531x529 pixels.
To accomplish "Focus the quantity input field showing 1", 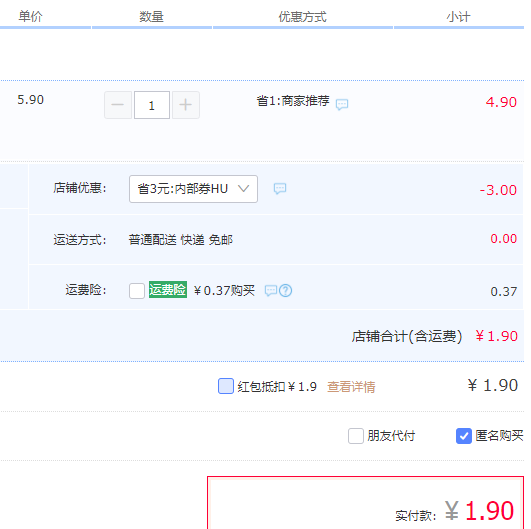I will click(x=152, y=105).
